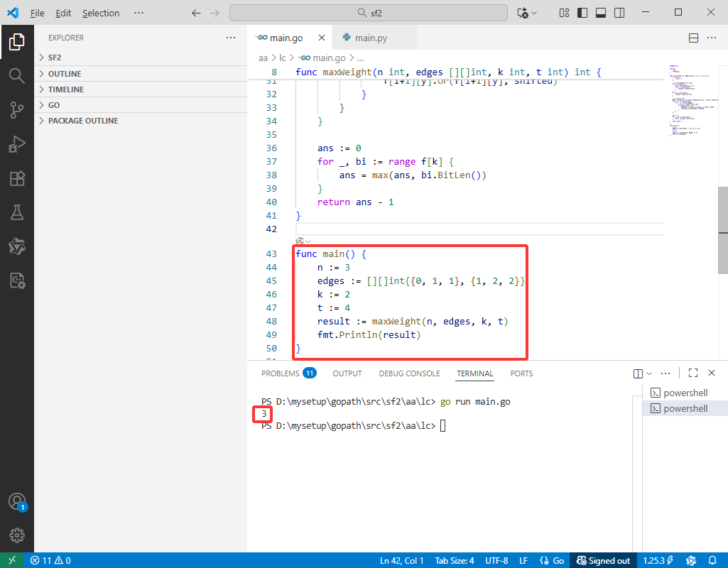Toggle secondary side bar visibility
This screenshot has height=568, width=728.
619,13
